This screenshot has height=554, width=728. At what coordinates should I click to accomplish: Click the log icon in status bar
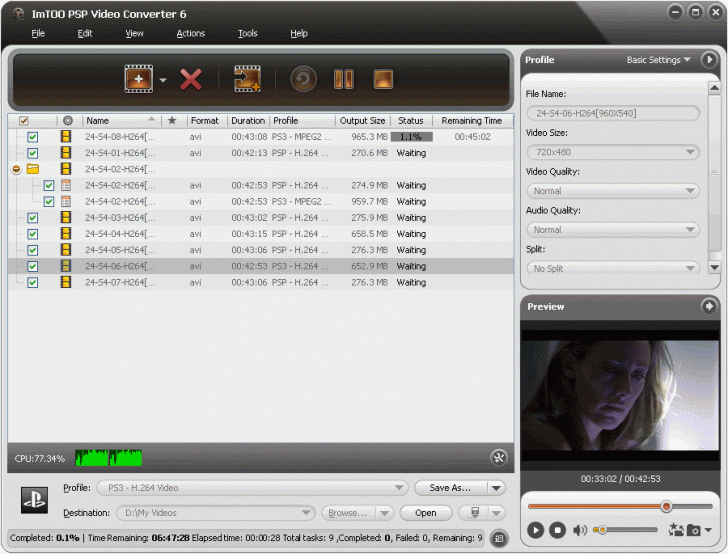499,539
